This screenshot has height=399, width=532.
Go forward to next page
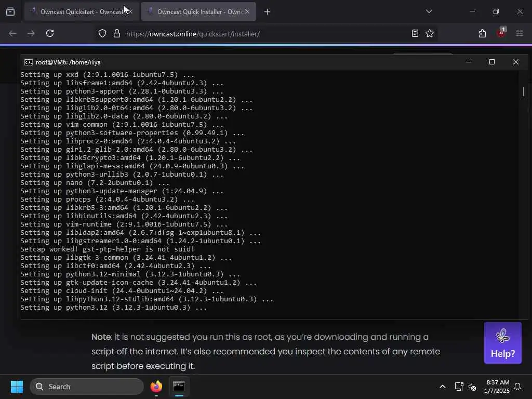31,34
